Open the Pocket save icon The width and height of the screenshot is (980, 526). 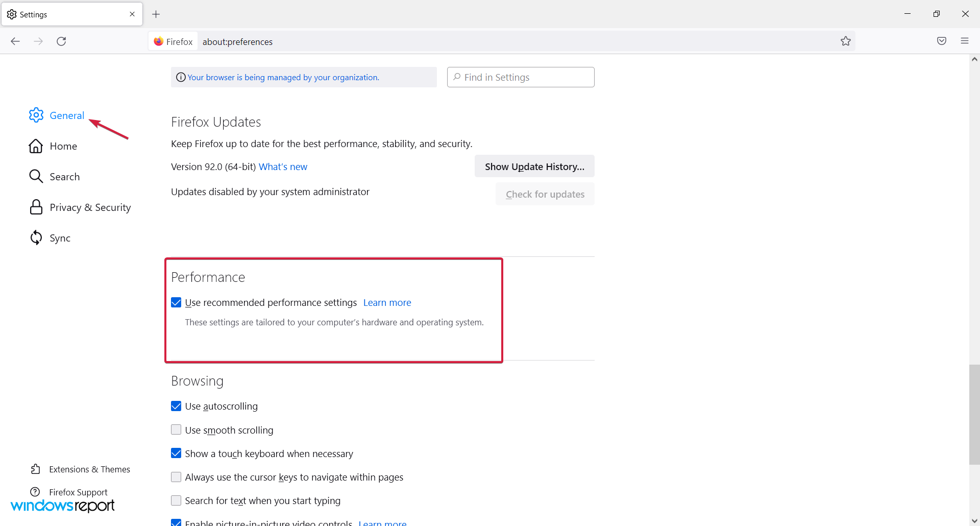pos(942,41)
